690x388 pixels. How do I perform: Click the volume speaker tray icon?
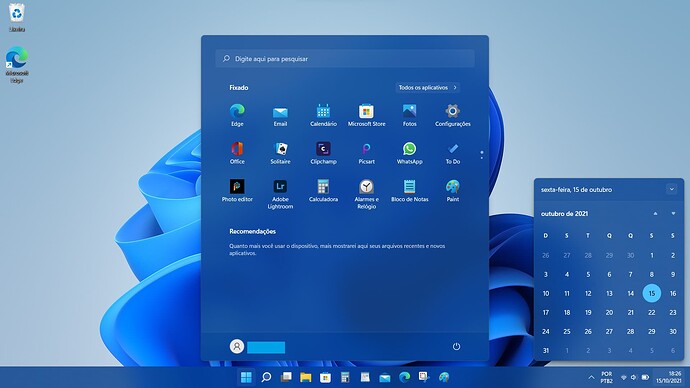[x=634, y=377]
